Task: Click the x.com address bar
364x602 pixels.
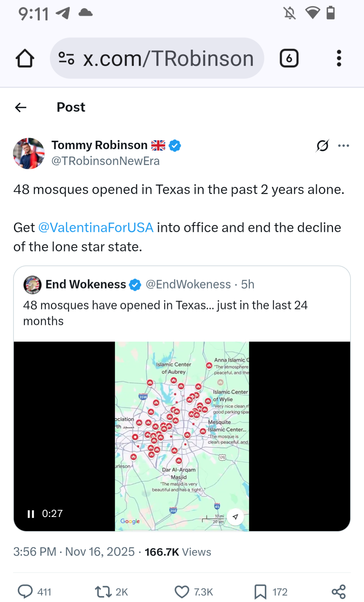Action: tap(168, 58)
